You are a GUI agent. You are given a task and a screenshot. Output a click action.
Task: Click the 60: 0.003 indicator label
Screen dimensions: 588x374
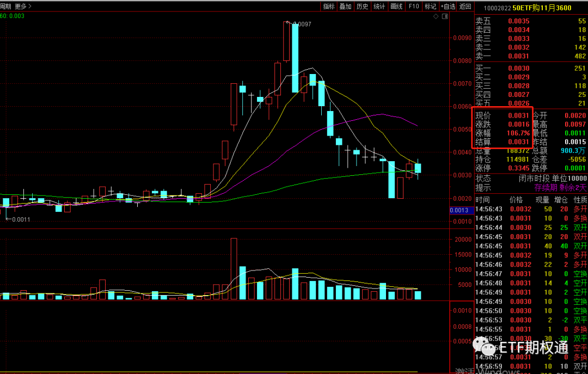pyautogui.click(x=13, y=16)
